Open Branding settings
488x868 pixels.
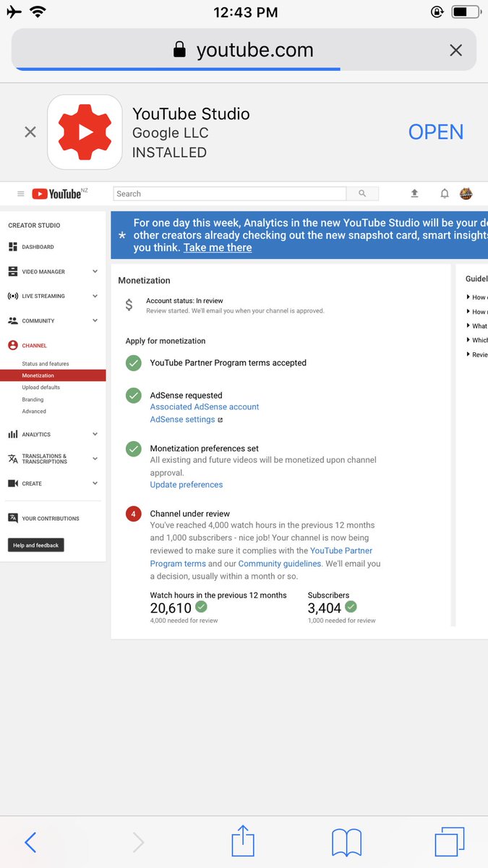[33, 399]
